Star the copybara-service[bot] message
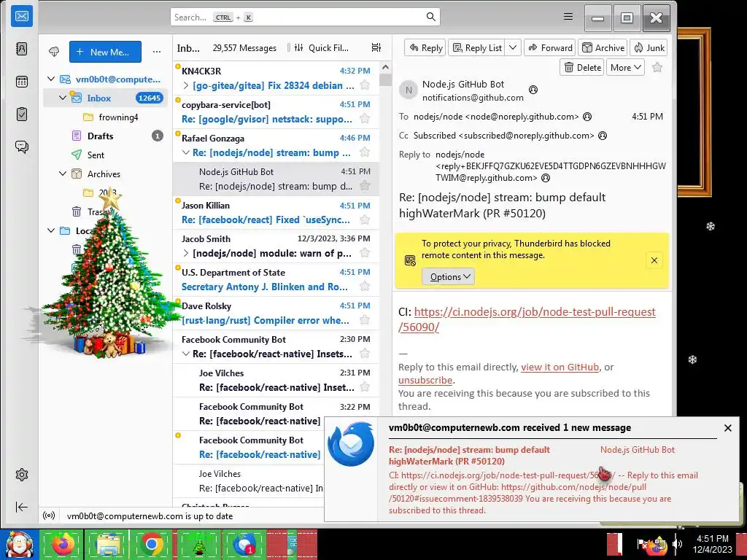The width and height of the screenshot is (747, 560). click(365, 119)
